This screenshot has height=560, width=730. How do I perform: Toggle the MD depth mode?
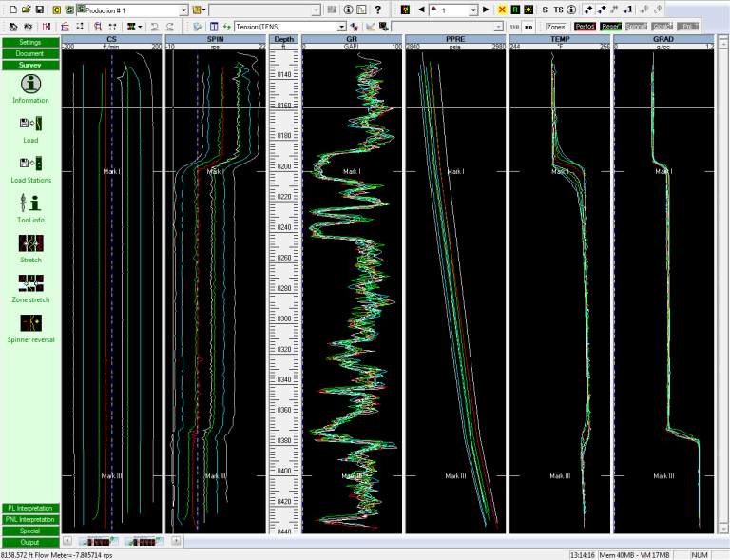point(528,27)
